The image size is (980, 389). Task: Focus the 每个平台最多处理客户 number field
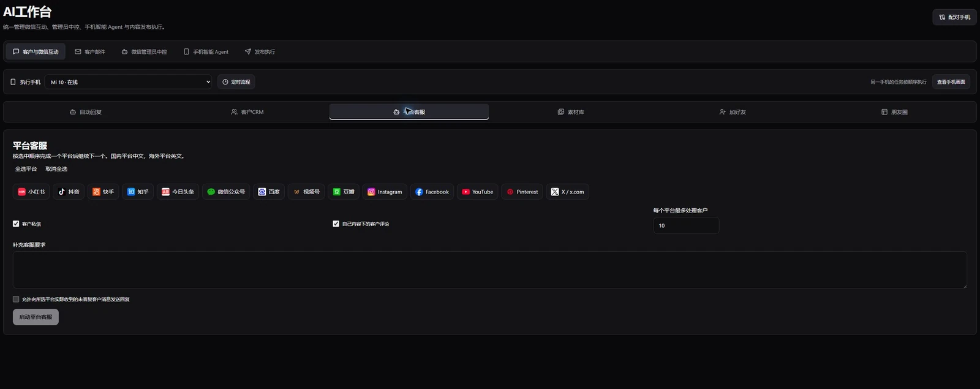pos(686,225)
